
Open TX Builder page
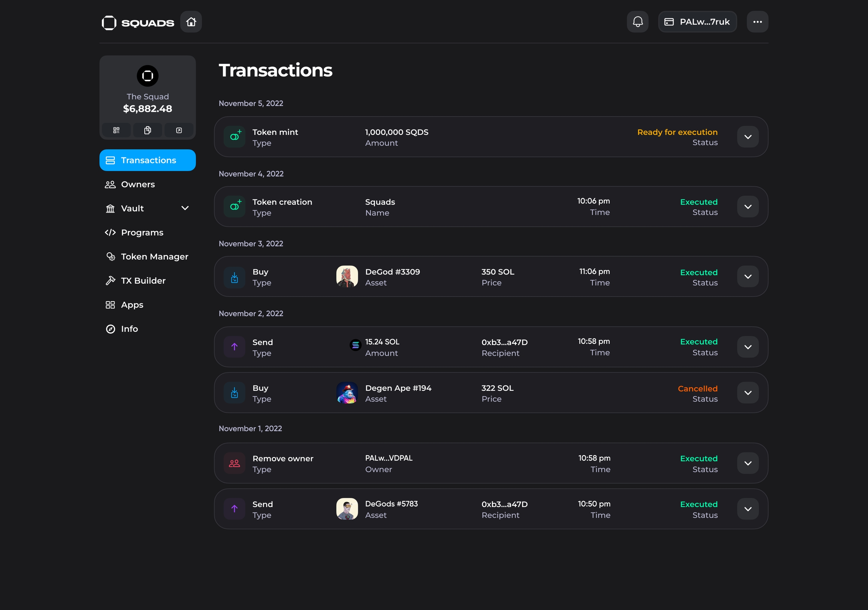[x=143, y=281]
